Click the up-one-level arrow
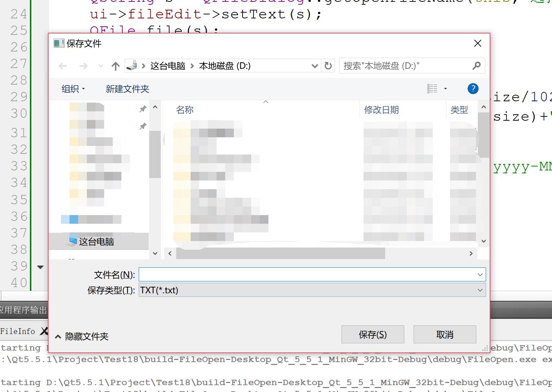 115,66
